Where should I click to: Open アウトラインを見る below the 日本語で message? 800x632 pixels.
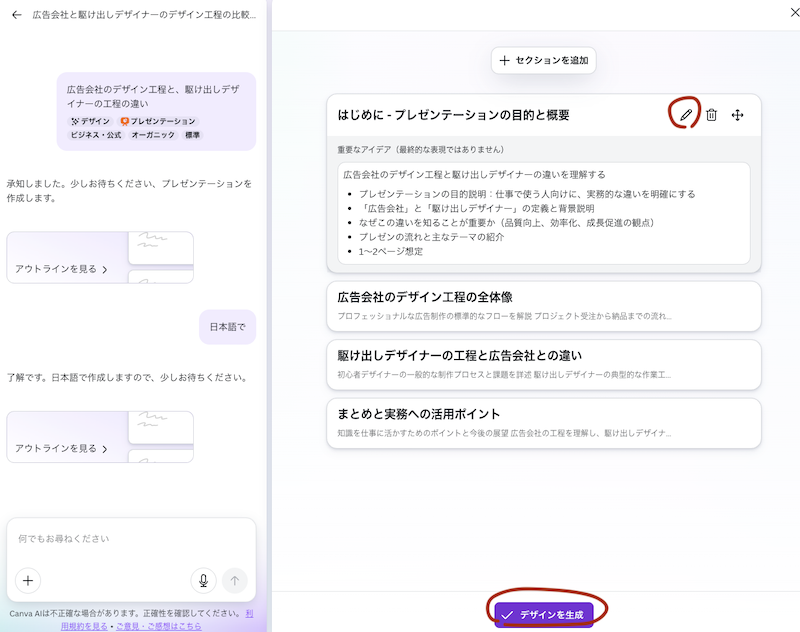pos(62,448)
